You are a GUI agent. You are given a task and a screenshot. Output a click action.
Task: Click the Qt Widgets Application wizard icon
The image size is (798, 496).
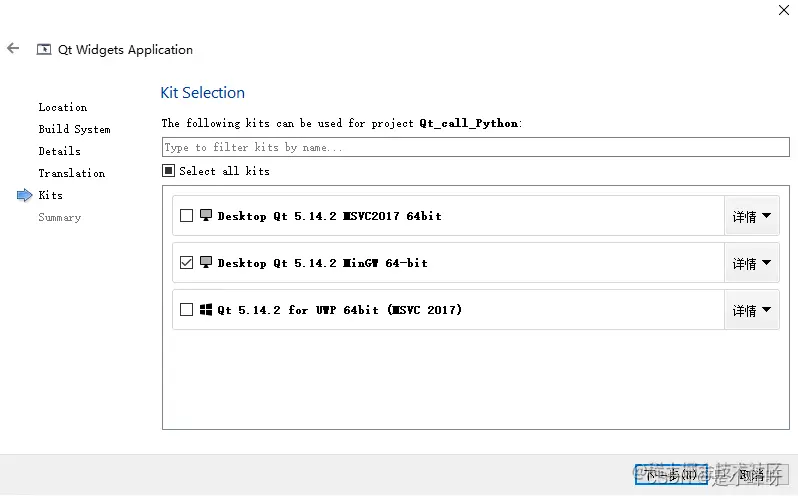[x=44, y=49]
